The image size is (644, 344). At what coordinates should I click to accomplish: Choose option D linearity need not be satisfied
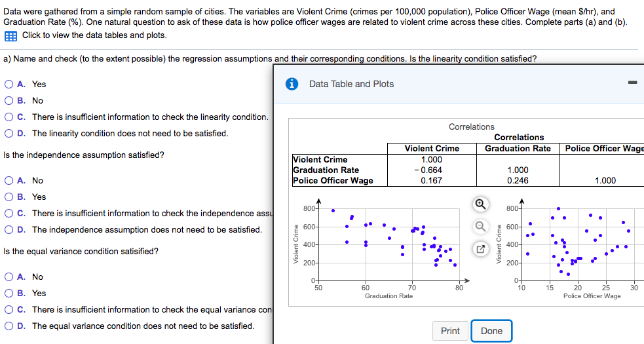tap(9, 134)
